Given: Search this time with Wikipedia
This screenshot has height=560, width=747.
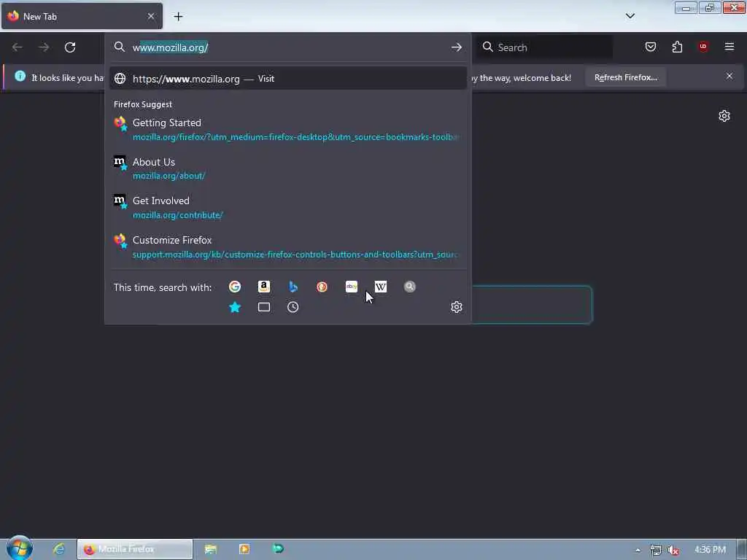Looking at the screenshot, I should (x=381, y=287).
